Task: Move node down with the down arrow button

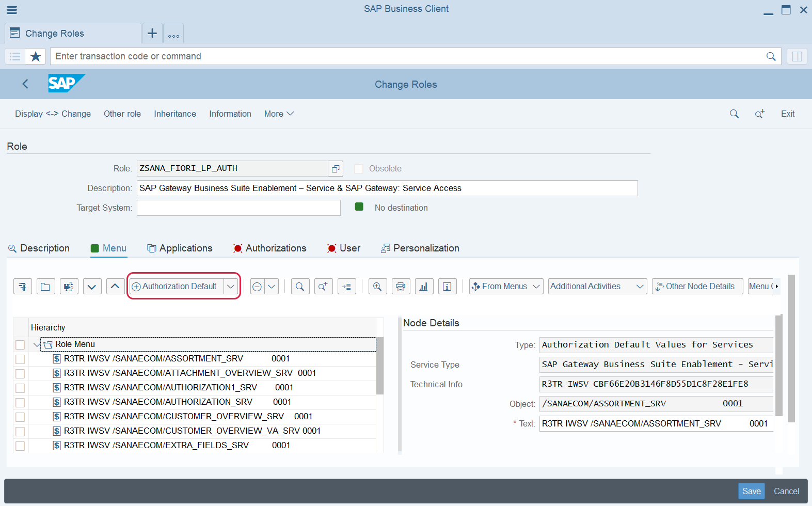Action: 92,286
